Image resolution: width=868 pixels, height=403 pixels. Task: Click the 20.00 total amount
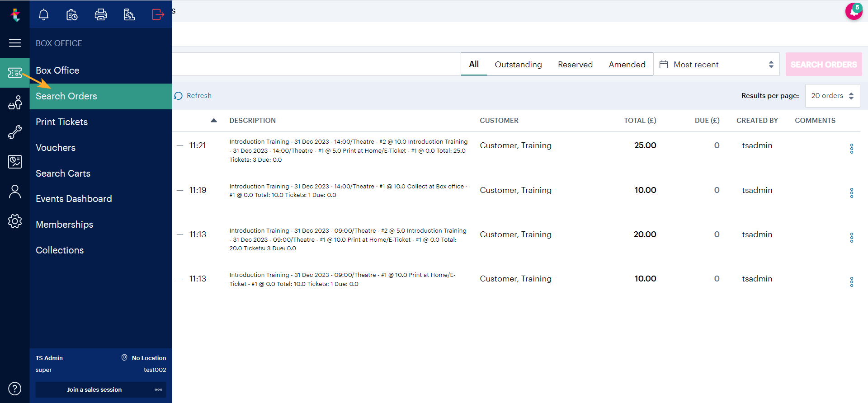tap(645, 234)
